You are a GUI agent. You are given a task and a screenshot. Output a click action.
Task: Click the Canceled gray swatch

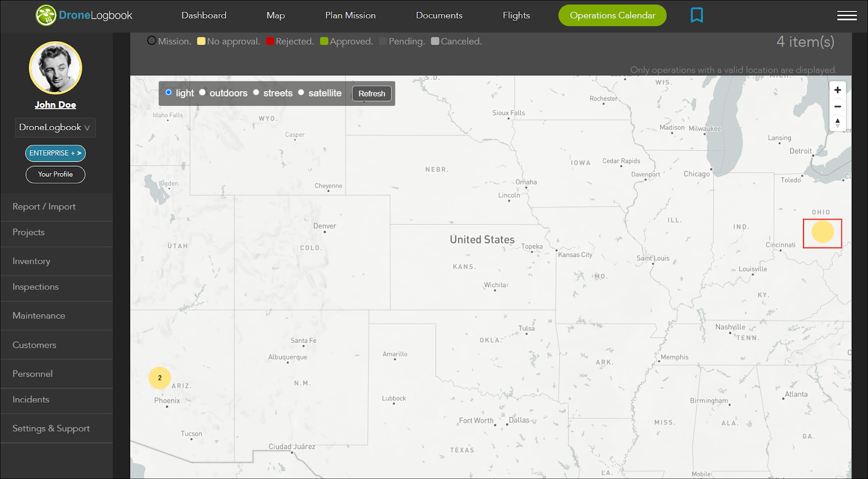435,41
